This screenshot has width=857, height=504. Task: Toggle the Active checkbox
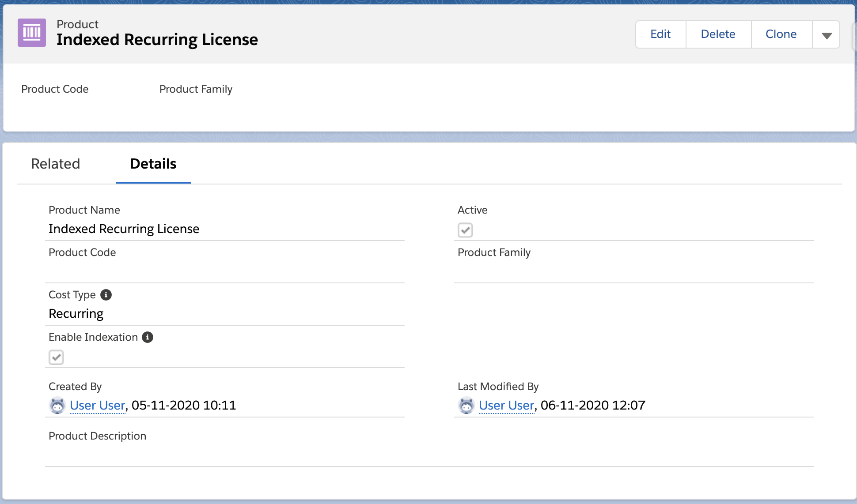[x=465, y=230]
